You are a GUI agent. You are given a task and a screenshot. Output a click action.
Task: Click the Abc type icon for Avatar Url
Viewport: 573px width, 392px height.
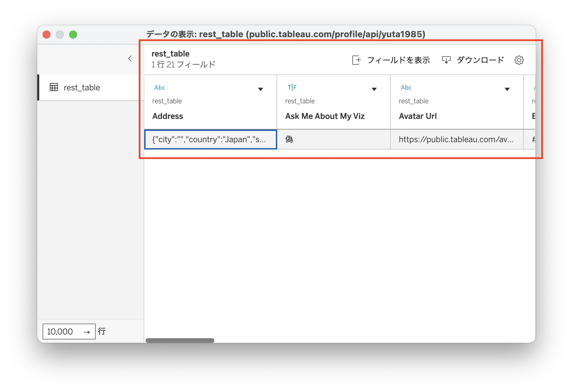pos(406,88)
